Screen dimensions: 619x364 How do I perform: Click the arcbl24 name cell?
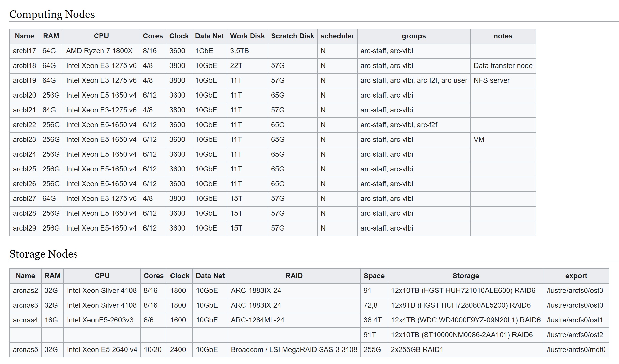pos(24,154)
